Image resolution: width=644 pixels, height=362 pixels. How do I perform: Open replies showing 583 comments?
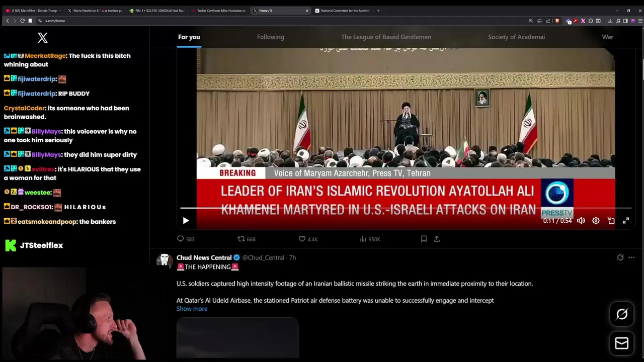click(186, 239)
